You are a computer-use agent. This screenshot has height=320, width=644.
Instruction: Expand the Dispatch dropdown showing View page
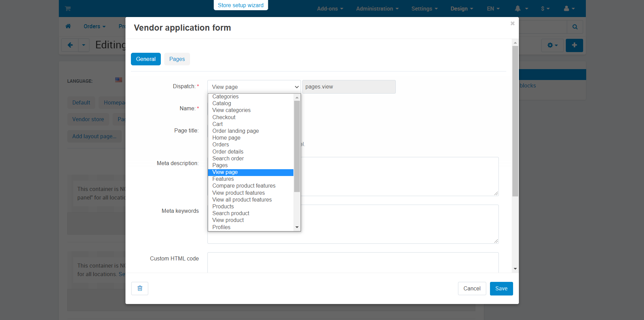point(254,87)
